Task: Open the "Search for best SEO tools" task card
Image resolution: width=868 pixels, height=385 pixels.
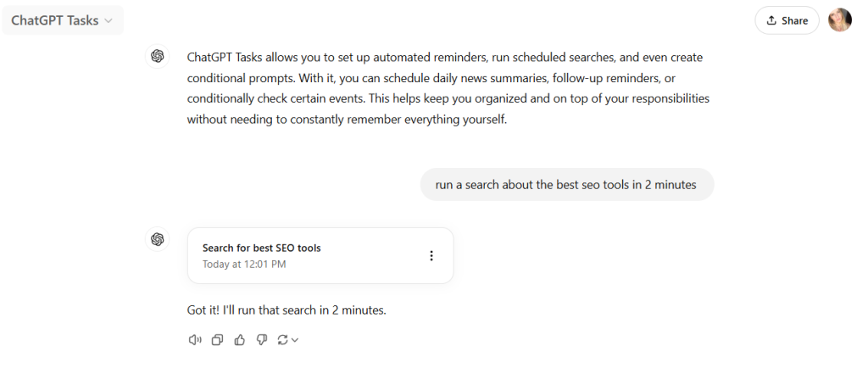Action: [320, 255]
